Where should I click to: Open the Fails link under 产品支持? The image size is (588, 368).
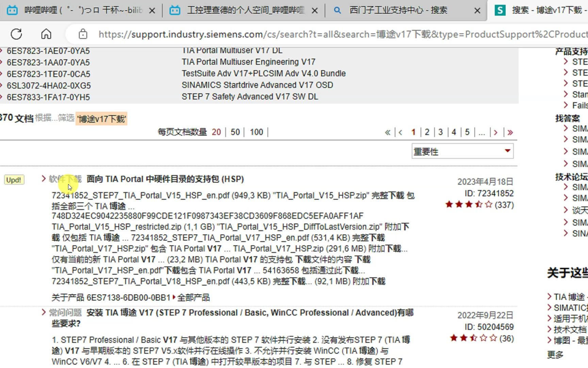[x=580, y=105]
